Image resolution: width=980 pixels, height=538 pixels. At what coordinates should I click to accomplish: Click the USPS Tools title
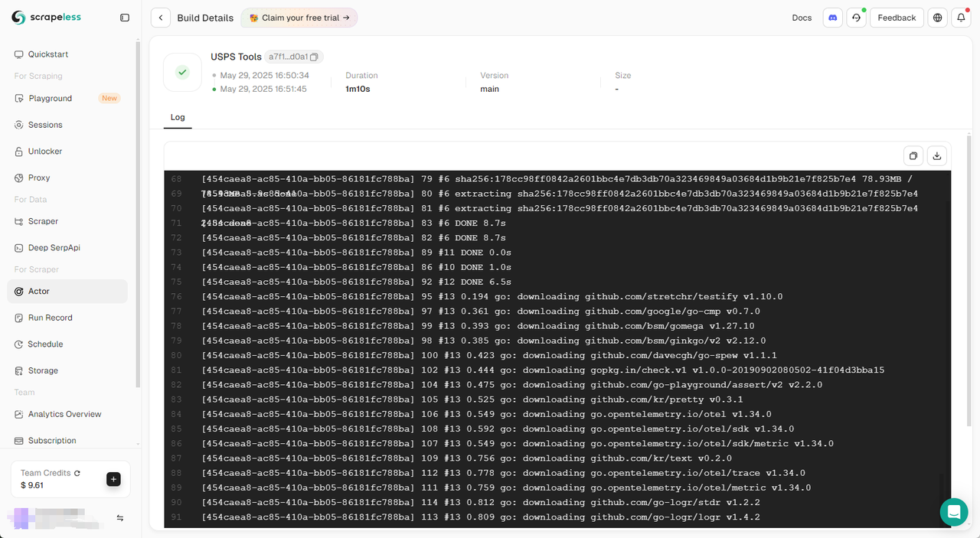(x=236, y=57)
